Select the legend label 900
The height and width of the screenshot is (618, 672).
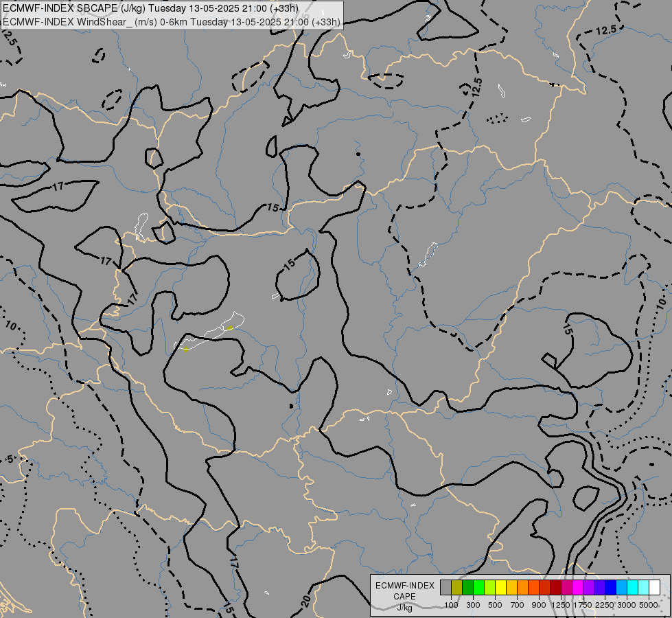(x=539, y=605)
